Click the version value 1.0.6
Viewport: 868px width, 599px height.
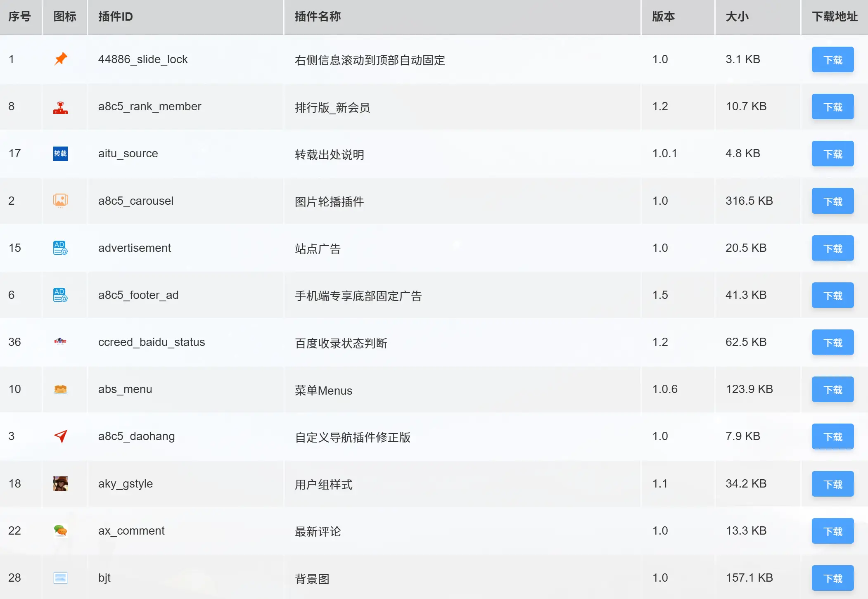click(665, 389)
